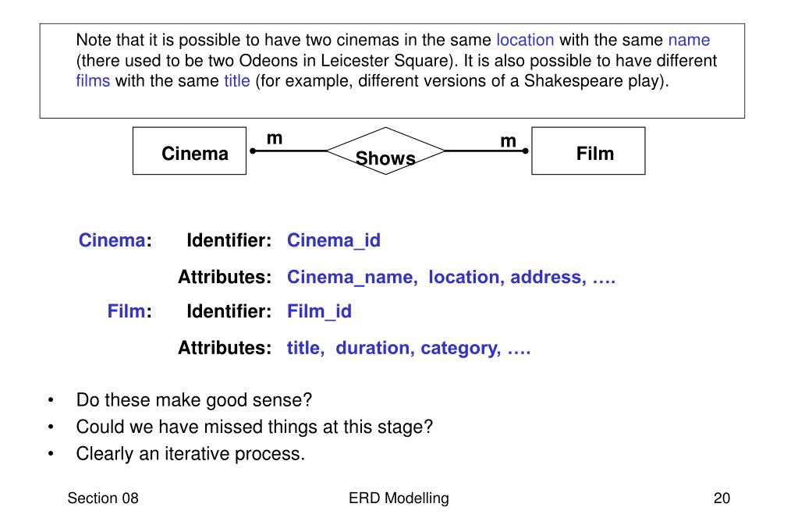
Task: Click the dot connector beside Film box
Action: pyautogui.click(x=525, y=151)
